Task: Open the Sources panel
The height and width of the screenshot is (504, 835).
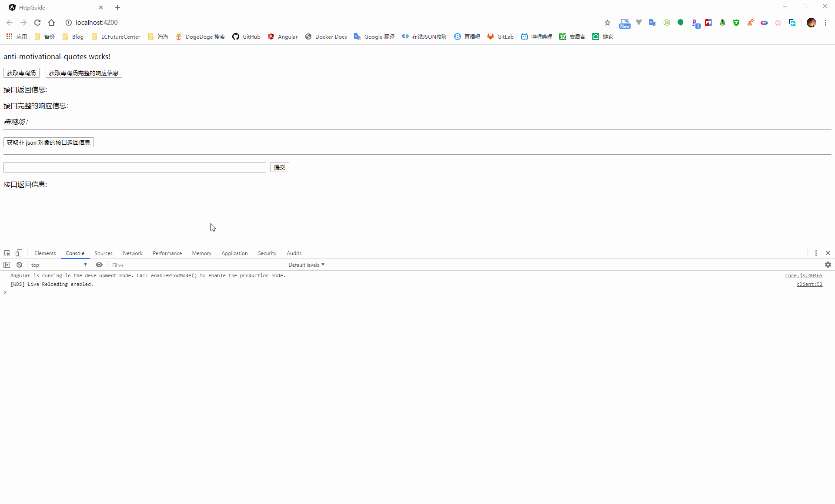Action: (103, 253)
